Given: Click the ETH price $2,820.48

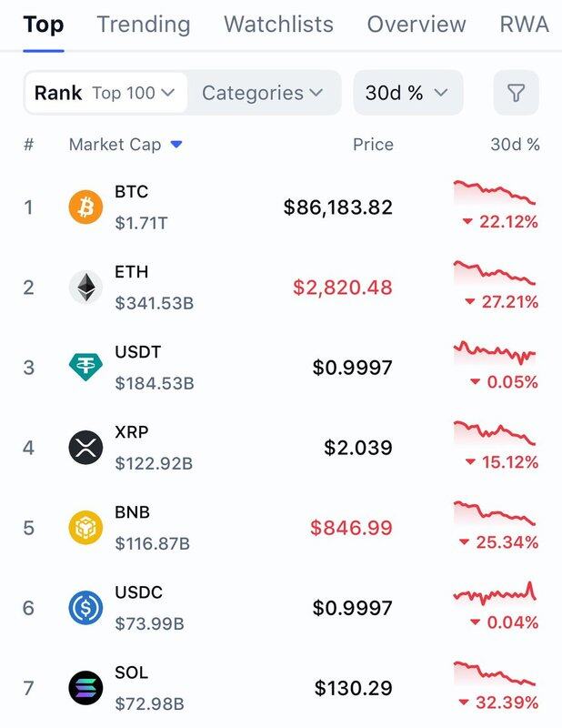Looking at the screenshot, I should tap(342, 288).
